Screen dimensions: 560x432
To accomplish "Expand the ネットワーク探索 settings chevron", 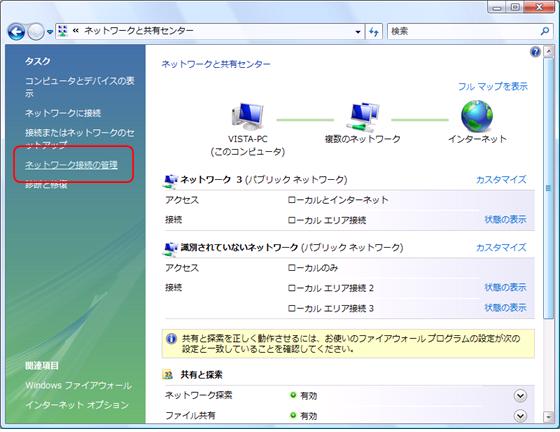I will point(520,396).
